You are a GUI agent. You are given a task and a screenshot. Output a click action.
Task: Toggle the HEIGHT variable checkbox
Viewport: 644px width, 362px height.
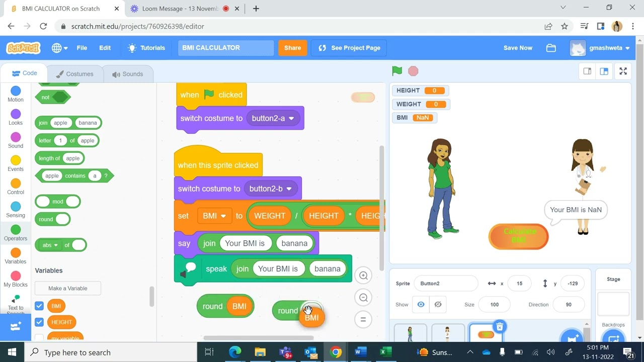tap(39, 322)
